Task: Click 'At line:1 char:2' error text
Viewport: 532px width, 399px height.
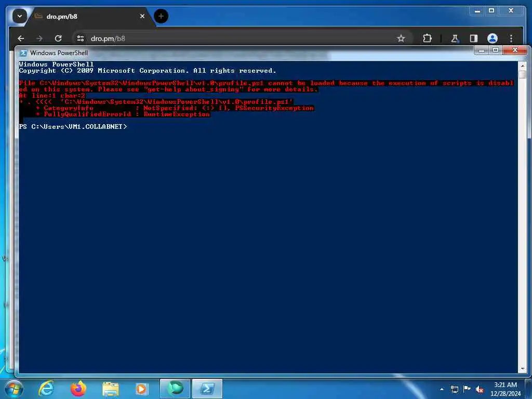Action: [52, 96]
